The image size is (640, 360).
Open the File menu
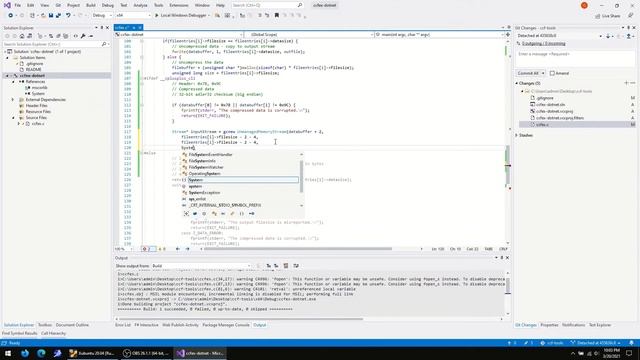pos(18,5)
